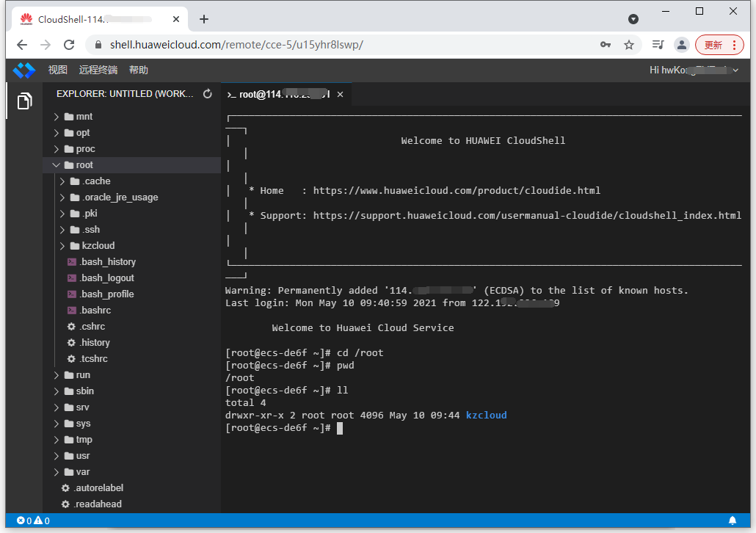Click the CloudIDE logo icon
Viewport: 756px width, 533px height.
[x=24, y=70]
